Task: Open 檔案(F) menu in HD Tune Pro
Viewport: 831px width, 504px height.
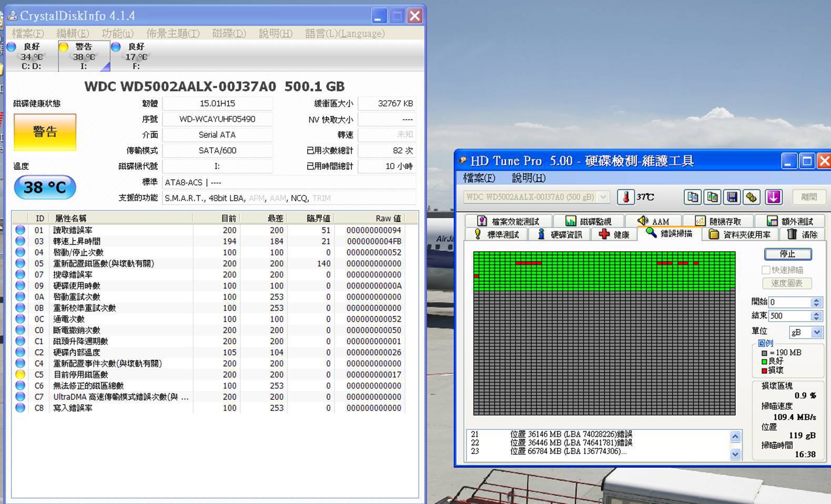Action: pos(479,178)
